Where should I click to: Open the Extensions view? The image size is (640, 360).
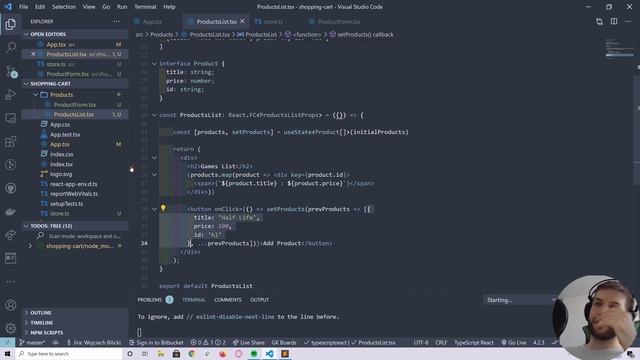point(11,142)
